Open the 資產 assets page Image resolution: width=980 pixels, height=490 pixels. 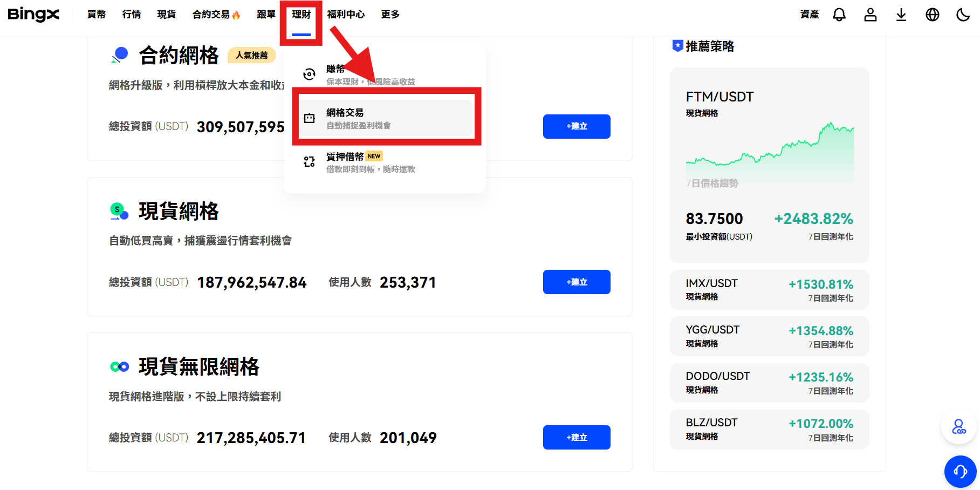coord(809,15)
